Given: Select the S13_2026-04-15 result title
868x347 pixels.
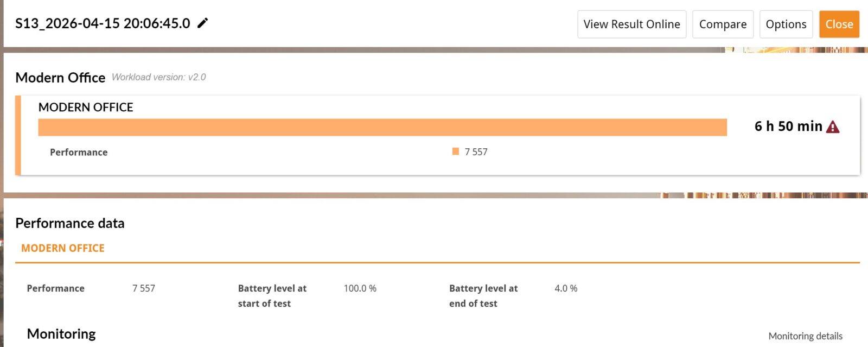Looking at the screenshot, I should pyautogui.click(x=103, y=23).
